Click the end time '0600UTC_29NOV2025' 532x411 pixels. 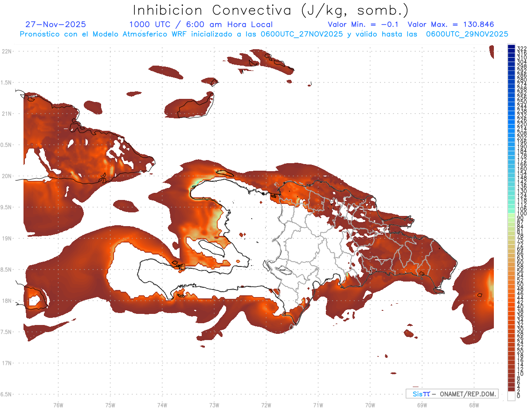coord(467,34)
